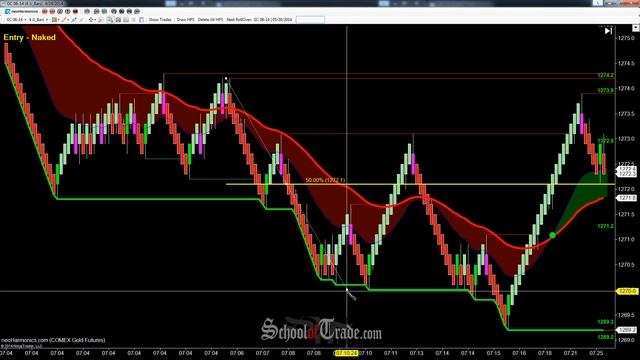640x360 pixels.
Task: Click the 1273.5 price axis label
Action: (627, 113)
